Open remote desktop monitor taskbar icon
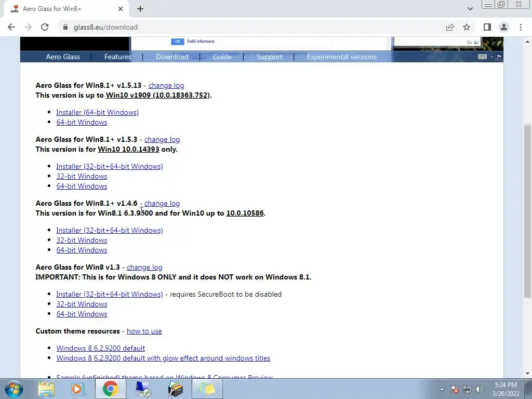Viewport: 532px width, 399px height. click(143, 389)
